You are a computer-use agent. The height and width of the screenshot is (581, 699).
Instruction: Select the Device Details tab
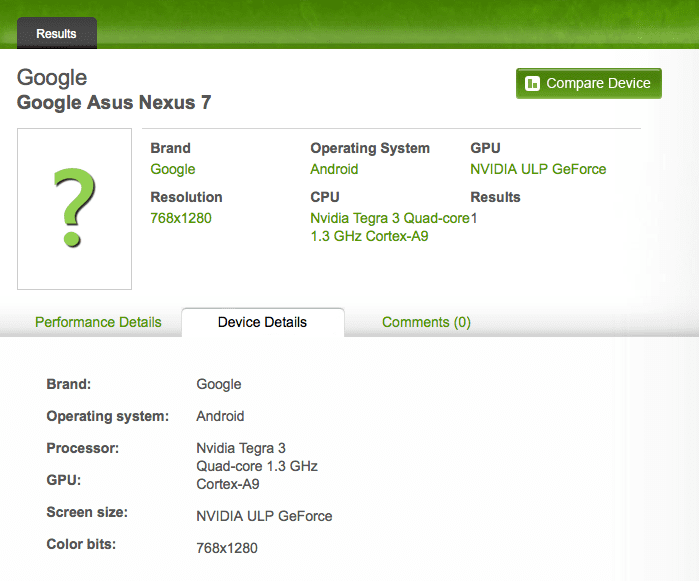point(263,322)
